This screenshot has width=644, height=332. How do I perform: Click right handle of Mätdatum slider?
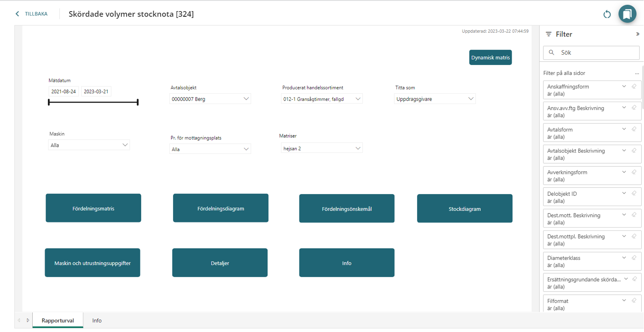click(x=138, y=102)
